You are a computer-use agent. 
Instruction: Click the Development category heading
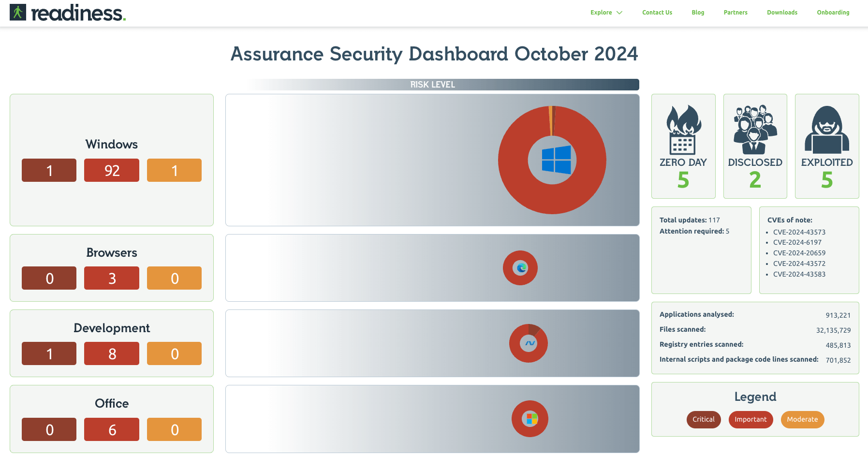[112, 328]
